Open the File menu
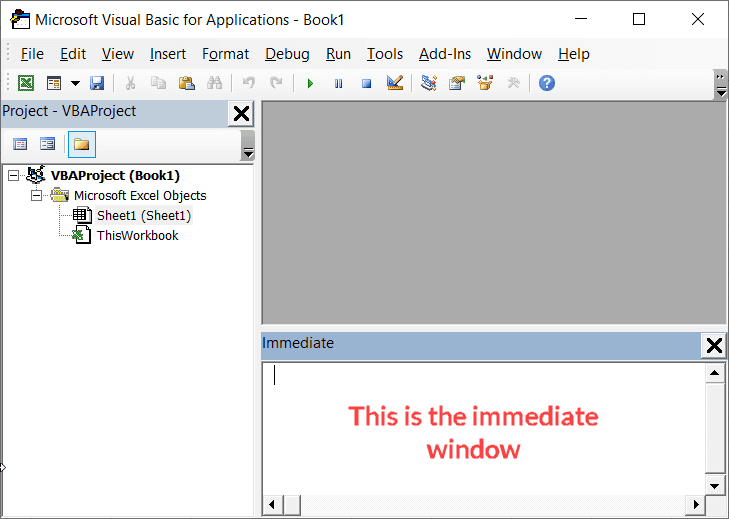 (x=32, y=54)
